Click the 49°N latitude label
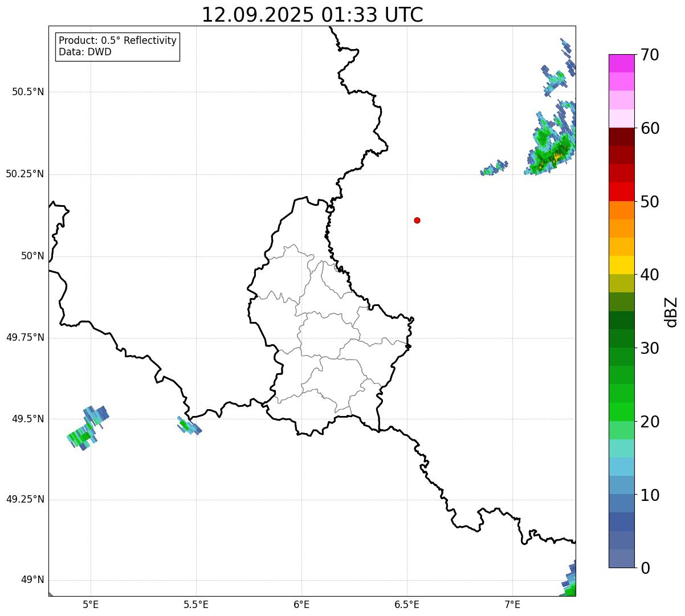Image resolution: width=685 pixels, height=616 pixels. pyautogui.click(x=32, y=580)
